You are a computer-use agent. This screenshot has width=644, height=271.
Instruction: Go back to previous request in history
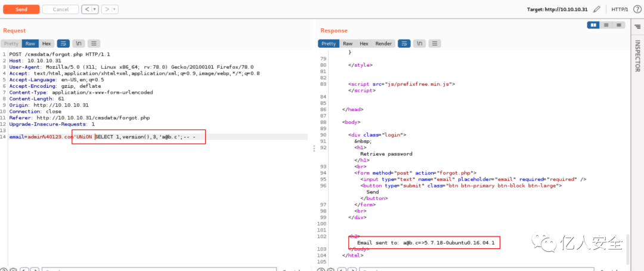pyautogui.click(x=86, y=10)
